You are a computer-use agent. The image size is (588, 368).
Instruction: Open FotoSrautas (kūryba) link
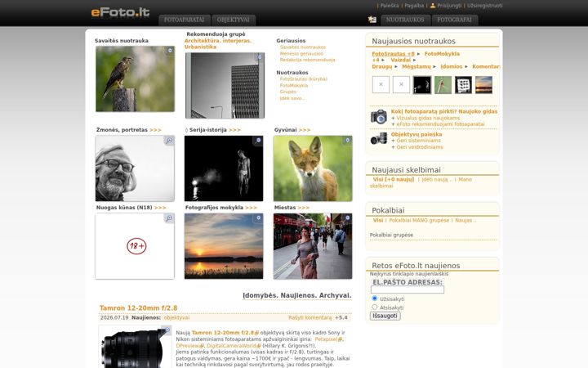click(304, 79)
